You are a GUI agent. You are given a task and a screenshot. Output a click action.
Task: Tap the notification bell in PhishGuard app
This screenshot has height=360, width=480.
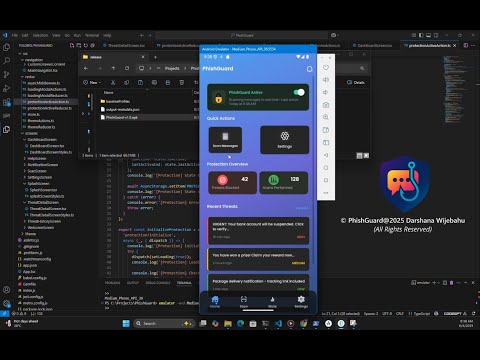[309, 69]
